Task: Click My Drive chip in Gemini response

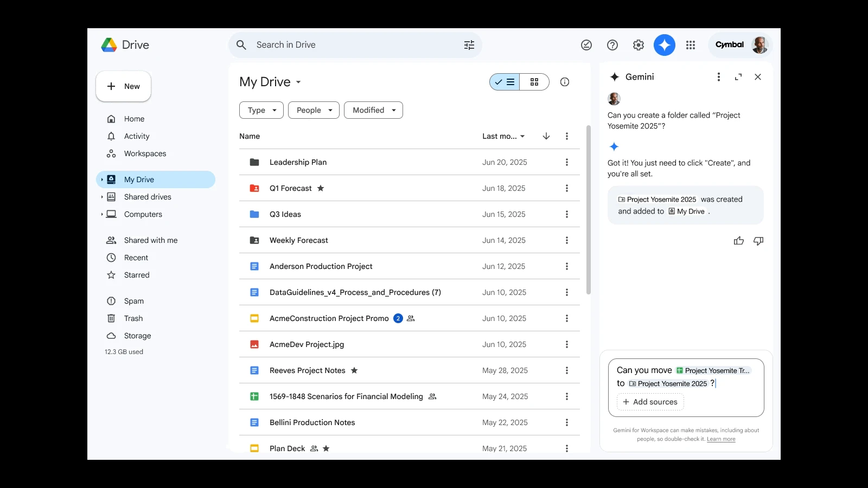Action: pos(687,211)
